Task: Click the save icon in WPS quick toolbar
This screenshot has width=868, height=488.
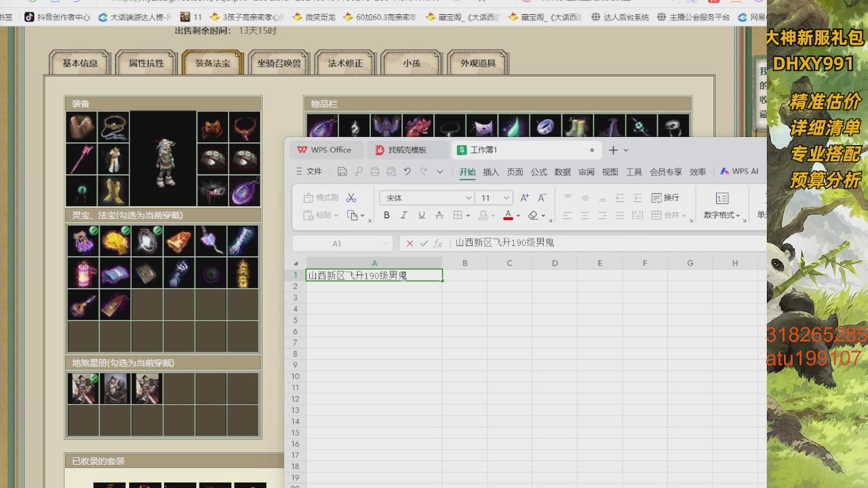Action: (x=342, y=172)
